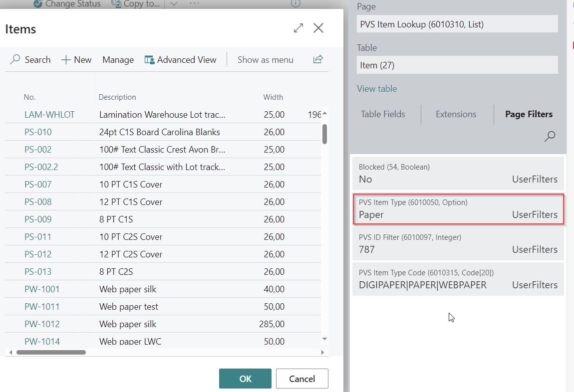The height and width of the screenshot is (392, 574).
Task: Open the search magnifier in the Page Filters panel
Action: point(550,136)
